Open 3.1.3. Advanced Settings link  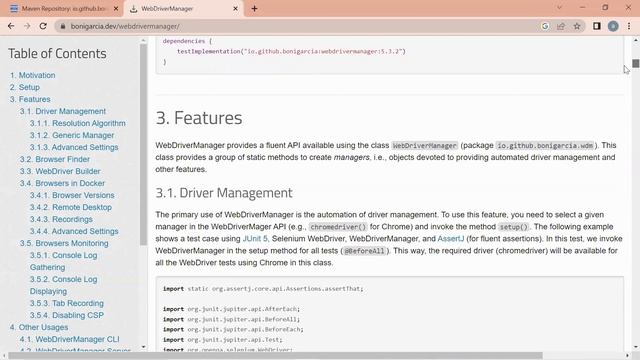(74, 147)
